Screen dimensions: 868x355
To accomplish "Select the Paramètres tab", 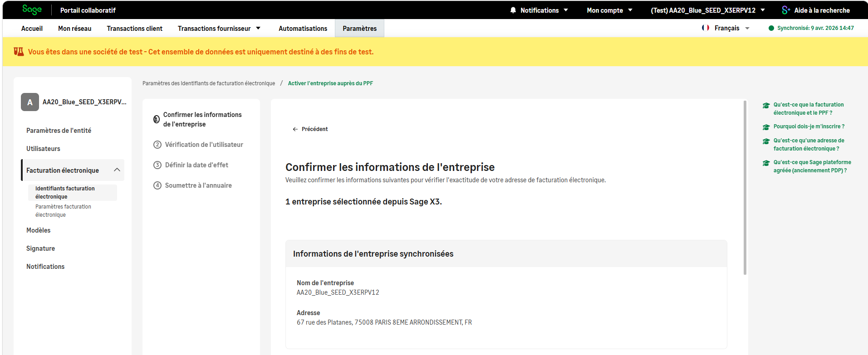I will pyautogui.click(x=359, y=28).
